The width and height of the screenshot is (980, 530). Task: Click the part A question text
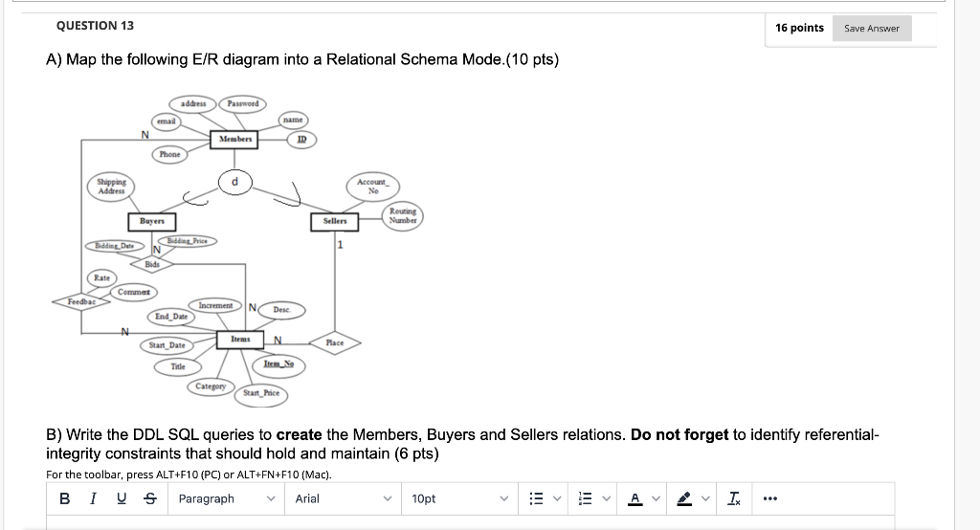click(302, 59)
